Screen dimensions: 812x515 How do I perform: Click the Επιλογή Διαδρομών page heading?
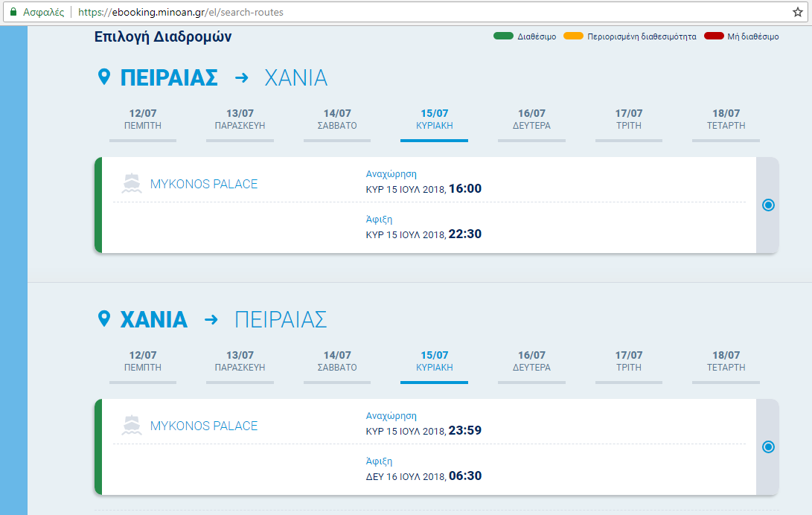pos(162,36)
